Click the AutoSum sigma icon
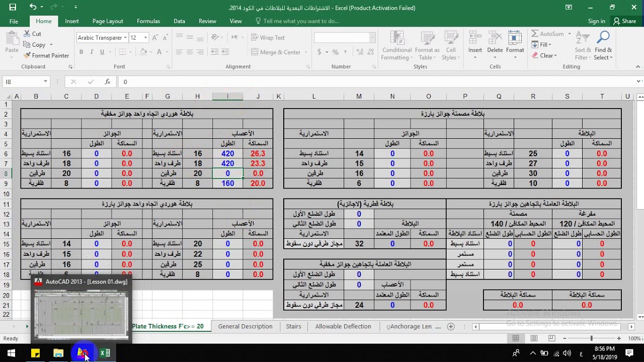Viewport: 644px width, 362px height. (535, 34)
